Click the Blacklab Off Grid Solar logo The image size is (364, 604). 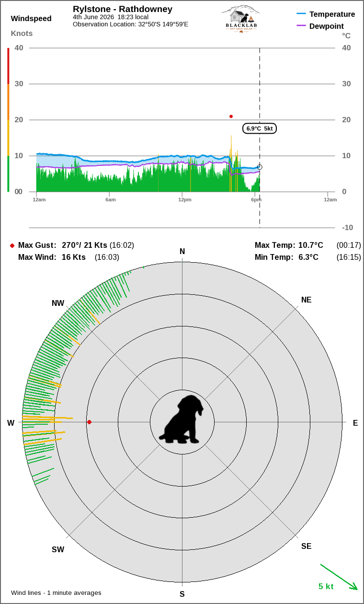(242, 19)
